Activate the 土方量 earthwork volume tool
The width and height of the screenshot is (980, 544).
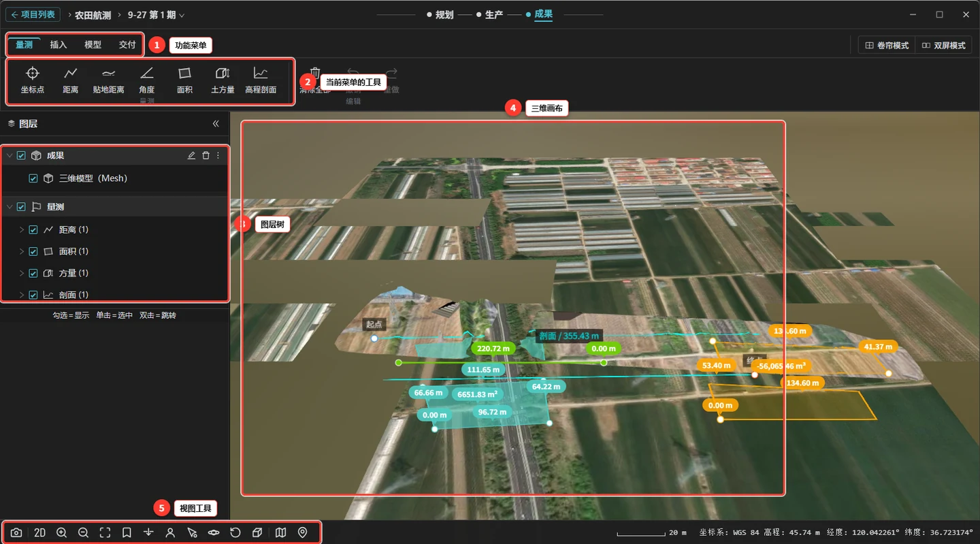223,80
